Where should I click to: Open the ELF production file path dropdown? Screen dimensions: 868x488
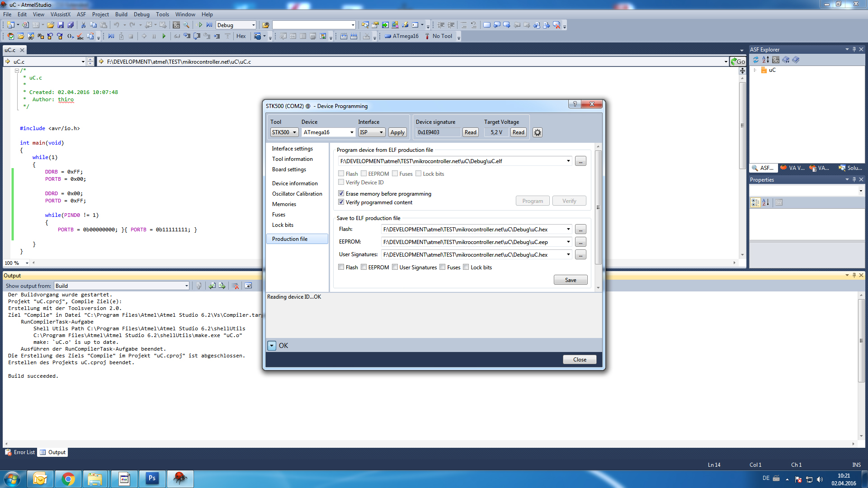(568, 161)
